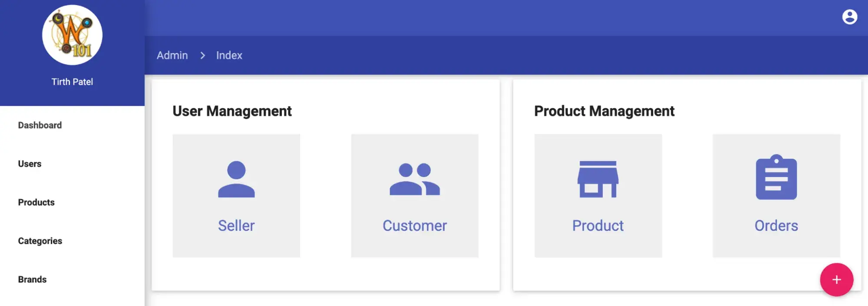Click the Product label link

[x=598, y=226]
